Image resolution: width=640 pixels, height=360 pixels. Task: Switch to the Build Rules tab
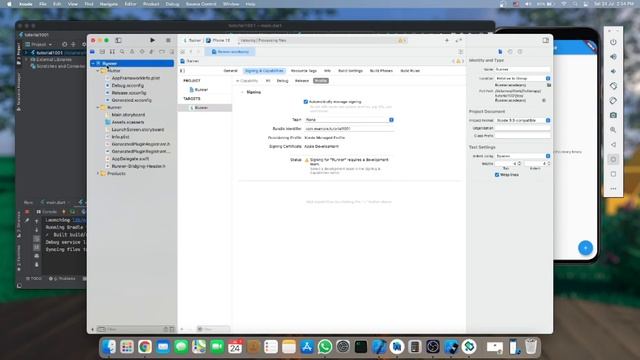[x=410, y=71]
